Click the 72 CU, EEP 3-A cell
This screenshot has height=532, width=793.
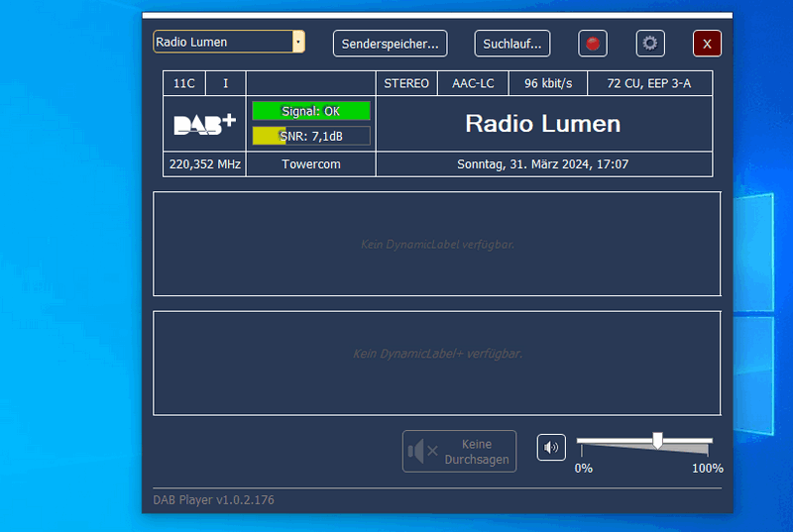click(x=649, y=83)
